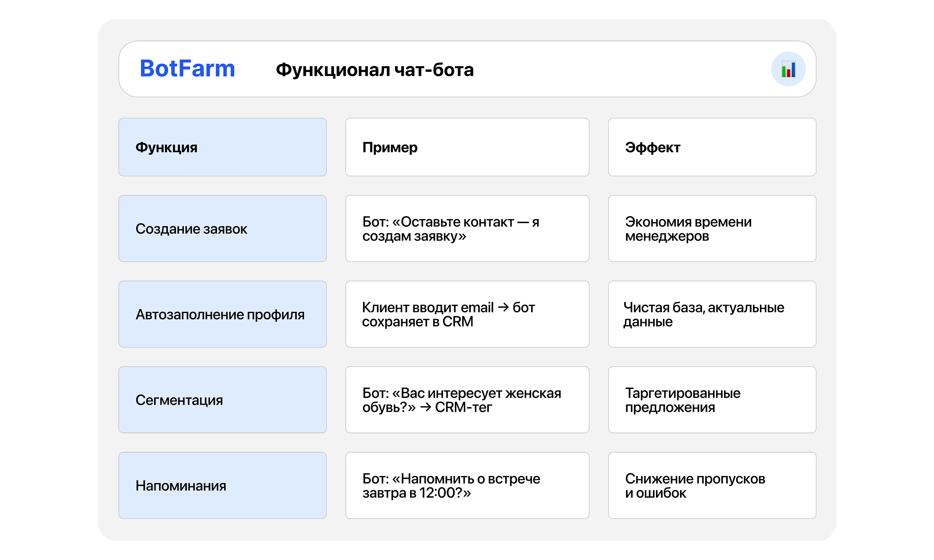Select the Эффект column header
This screenshot has width=934, height=560.
coord(712,147)
